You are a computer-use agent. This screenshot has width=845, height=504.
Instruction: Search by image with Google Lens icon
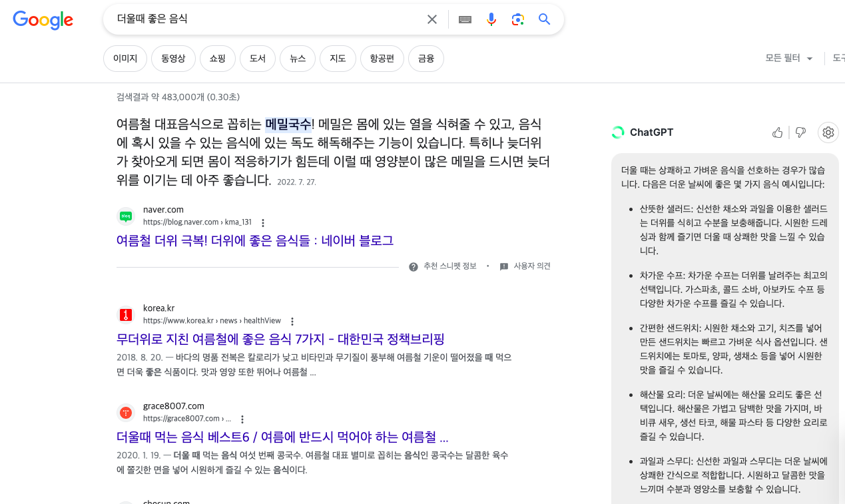tap(518, 19)
